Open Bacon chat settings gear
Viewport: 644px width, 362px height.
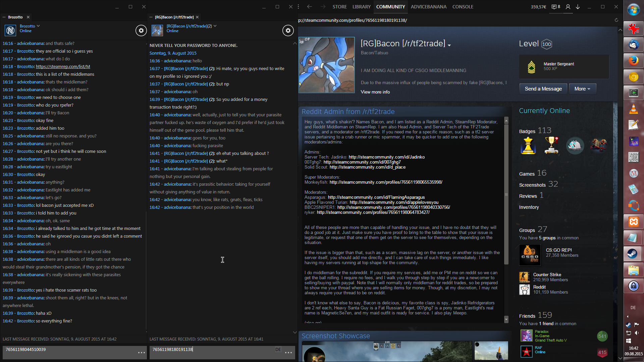pos(288,31)
